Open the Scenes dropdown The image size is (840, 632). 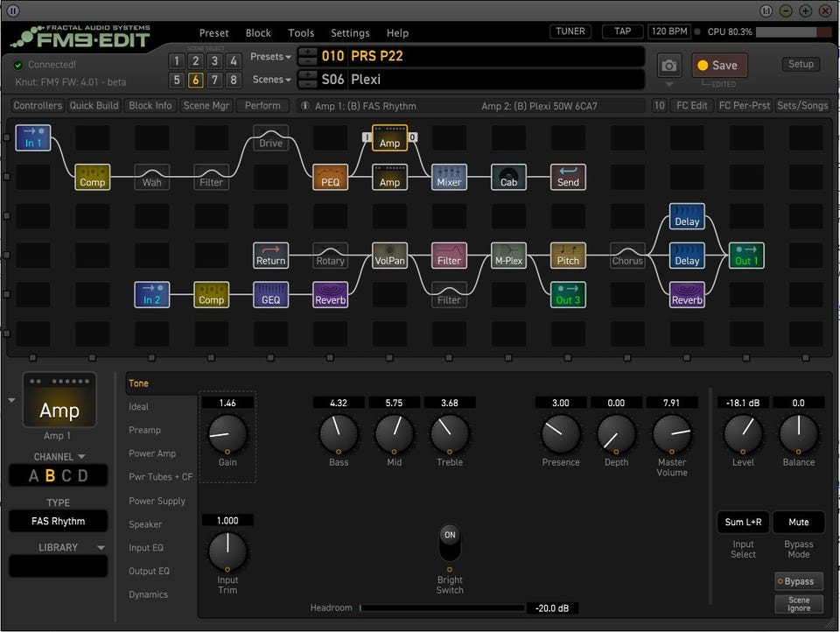point(270,80)
